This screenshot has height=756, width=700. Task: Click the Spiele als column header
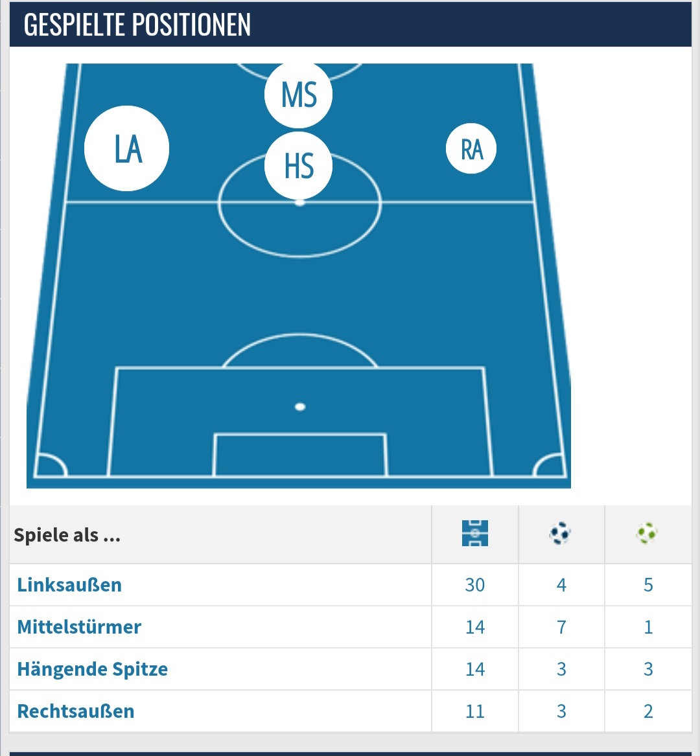click(67, 534)
